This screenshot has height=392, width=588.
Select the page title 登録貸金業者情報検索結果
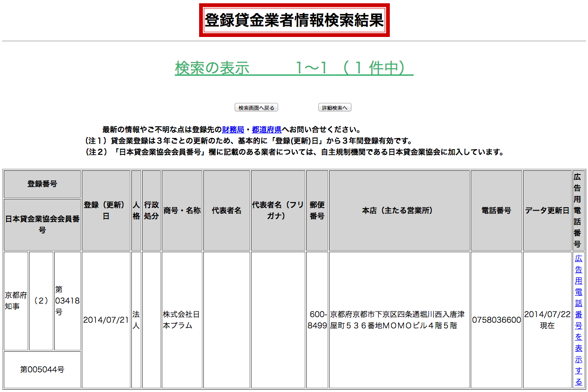tap(294, 20)
